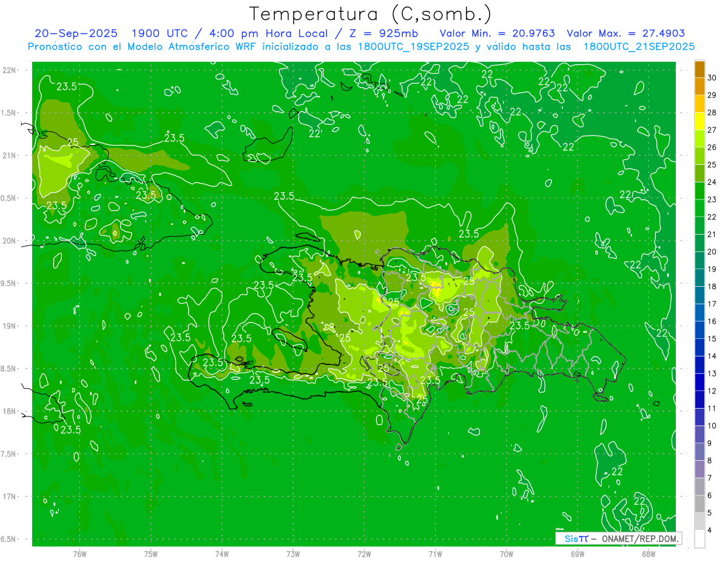Image resolution: width=728 pixels, height=562 pixels.
Task: Click the 'Valor Max. = 27.4903' text
Action: click(625, 33)
